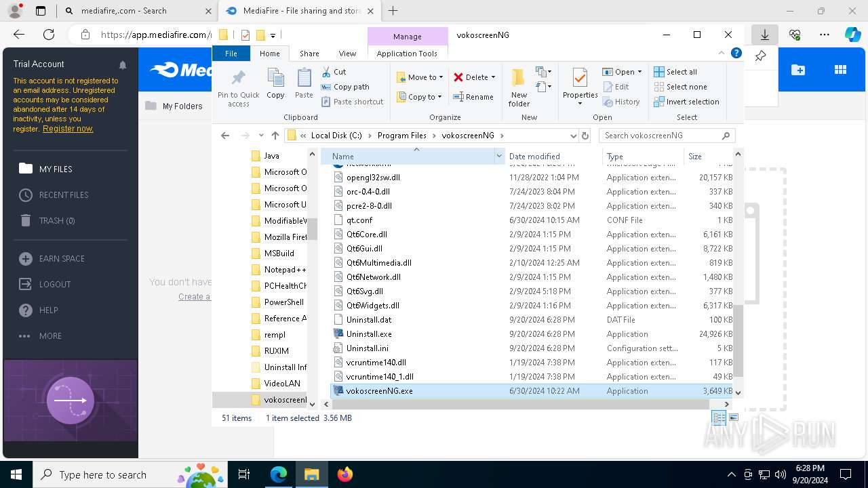Open Quick Access Toolbar customize arrow

tap(273, 35)
